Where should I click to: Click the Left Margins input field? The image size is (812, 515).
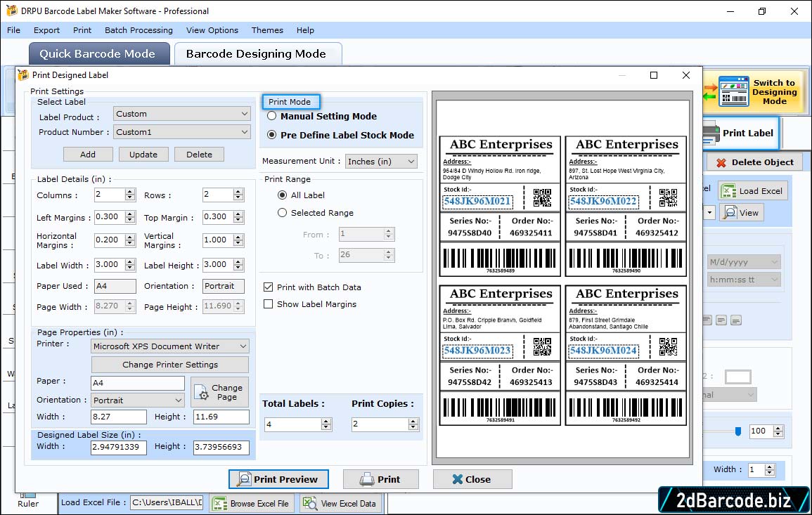[110, 217]
